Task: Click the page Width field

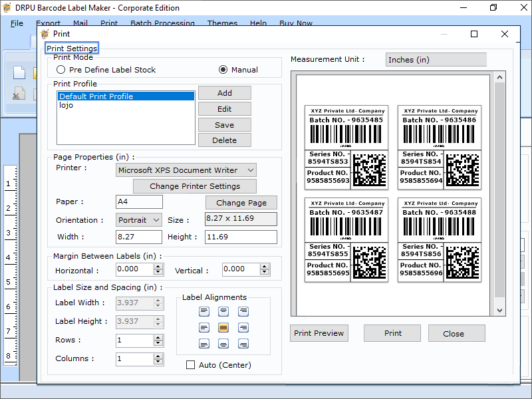Action: click(x=139, y=237)
